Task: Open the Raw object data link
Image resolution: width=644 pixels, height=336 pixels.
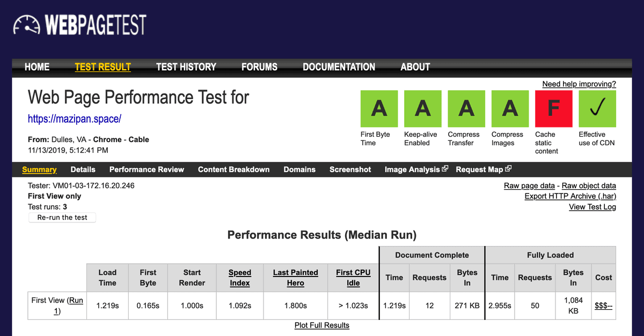Action: [x=589, y=185]
